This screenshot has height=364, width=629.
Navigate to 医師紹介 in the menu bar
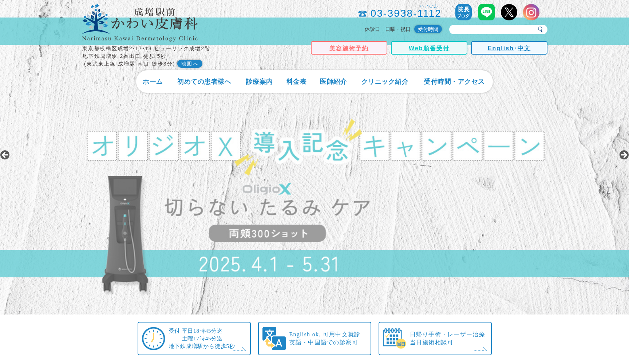tap(332, 82)
